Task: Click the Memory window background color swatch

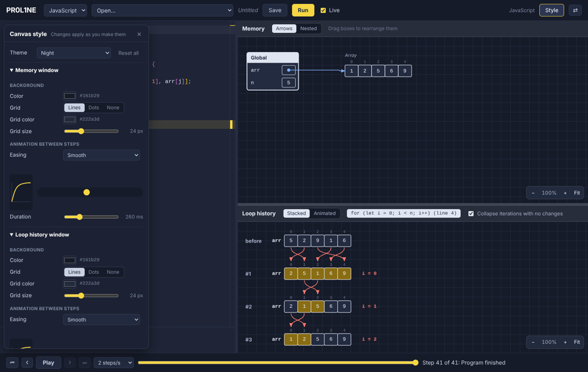Action: [x=69, y=96]
